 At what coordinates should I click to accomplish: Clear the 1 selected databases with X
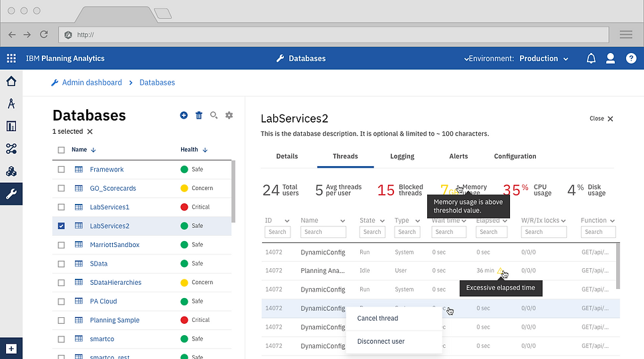pyautogui.click(x=90, y=132)
